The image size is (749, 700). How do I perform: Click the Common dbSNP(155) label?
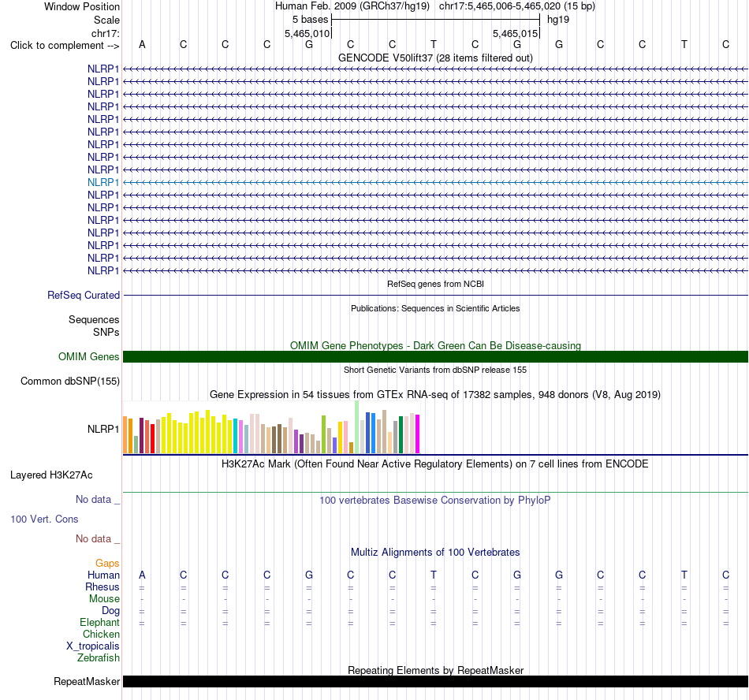[69, 381]
